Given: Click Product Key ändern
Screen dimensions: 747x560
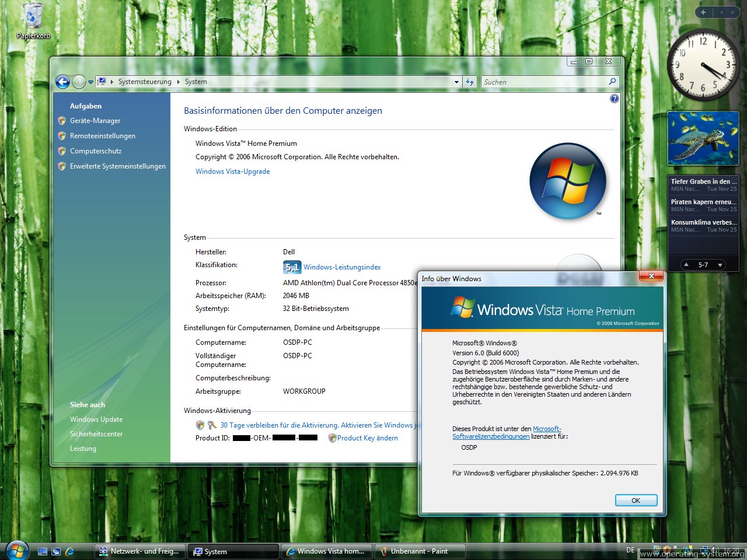Looking at the screenshot, I should pyautogui.click(x=367, y=438).
